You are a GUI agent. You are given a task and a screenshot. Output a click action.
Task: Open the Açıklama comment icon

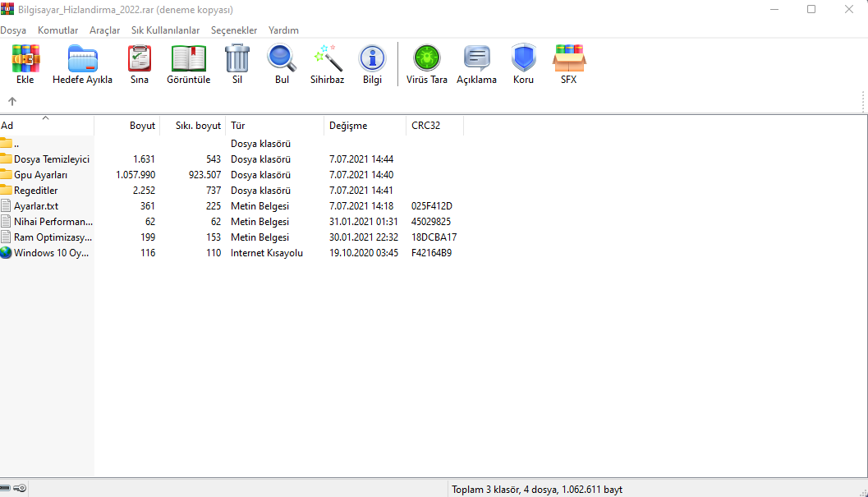coord(476,58)
